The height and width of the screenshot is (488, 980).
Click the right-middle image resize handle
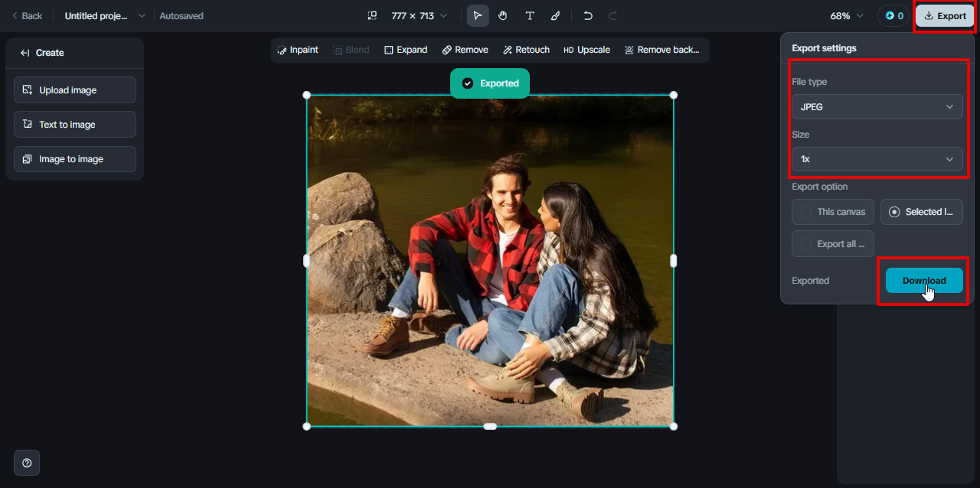coord(674,261)
